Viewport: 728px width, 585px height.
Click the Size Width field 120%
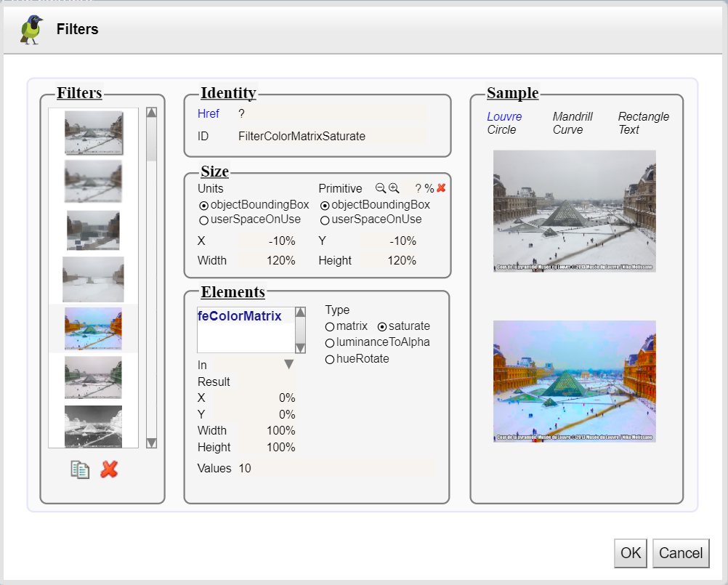coord(267,260)
